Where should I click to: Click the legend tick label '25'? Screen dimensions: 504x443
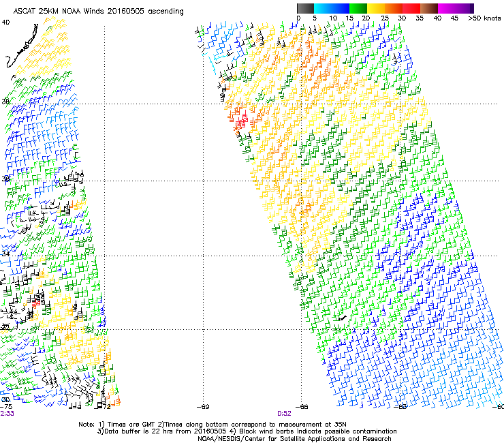pyautogui.click(x=384, y=18)
